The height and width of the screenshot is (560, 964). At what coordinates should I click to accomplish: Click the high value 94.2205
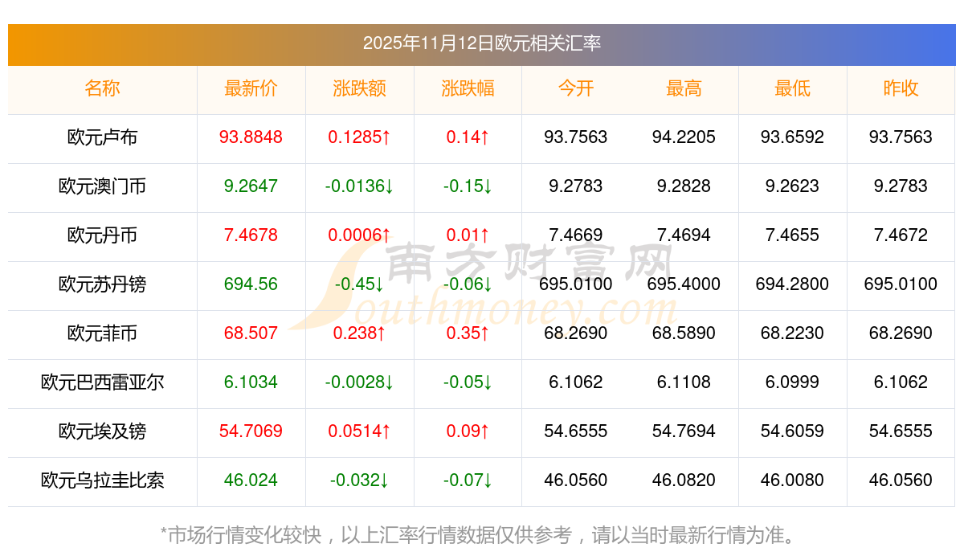tap(684, 137)
